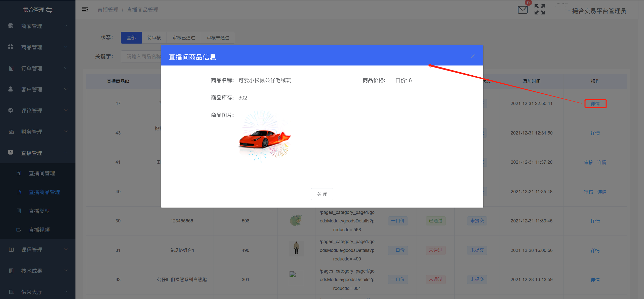
Task: Click the 评论管理 icon
Action: tap(11, 110)
